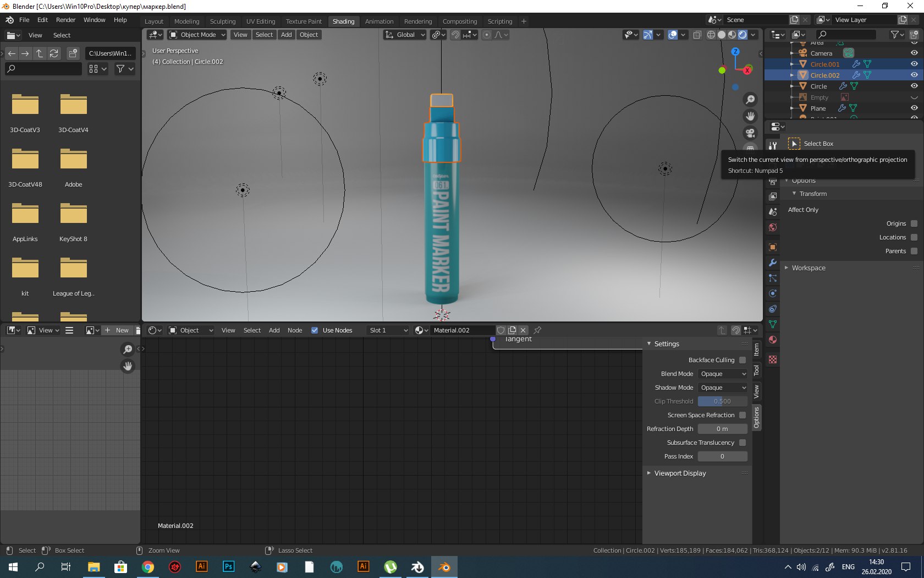Adjust Clip Threshold slider
Screen dimensions: 924x578
723,401
